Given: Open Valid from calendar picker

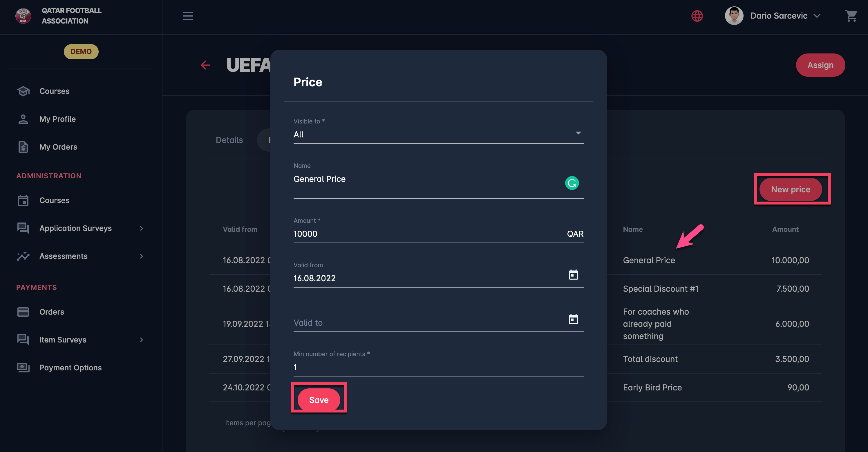Looking at the screenshot, I should tap(573, 275).
